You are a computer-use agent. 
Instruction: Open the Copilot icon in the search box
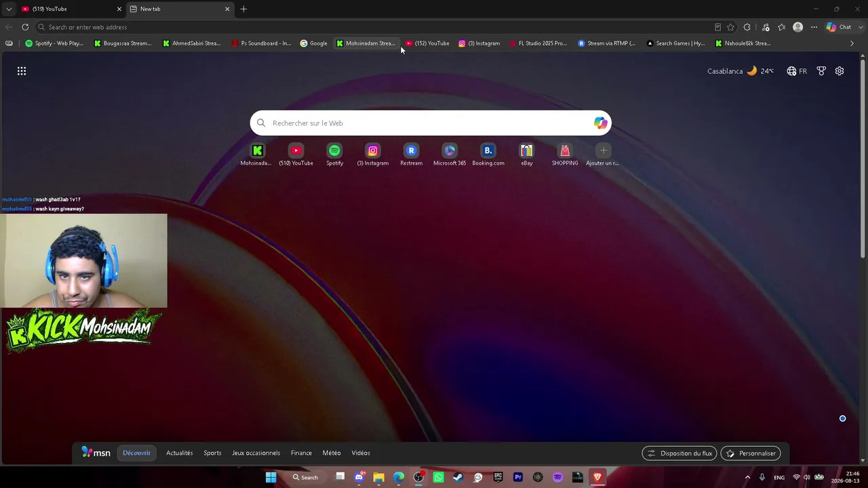(600, 123)
